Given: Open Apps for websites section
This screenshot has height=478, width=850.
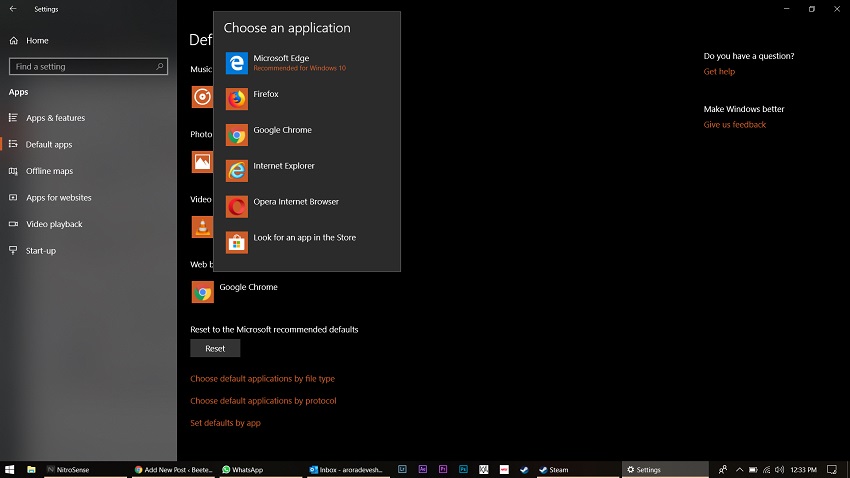Looking at the screenshot, I should 58,198.
